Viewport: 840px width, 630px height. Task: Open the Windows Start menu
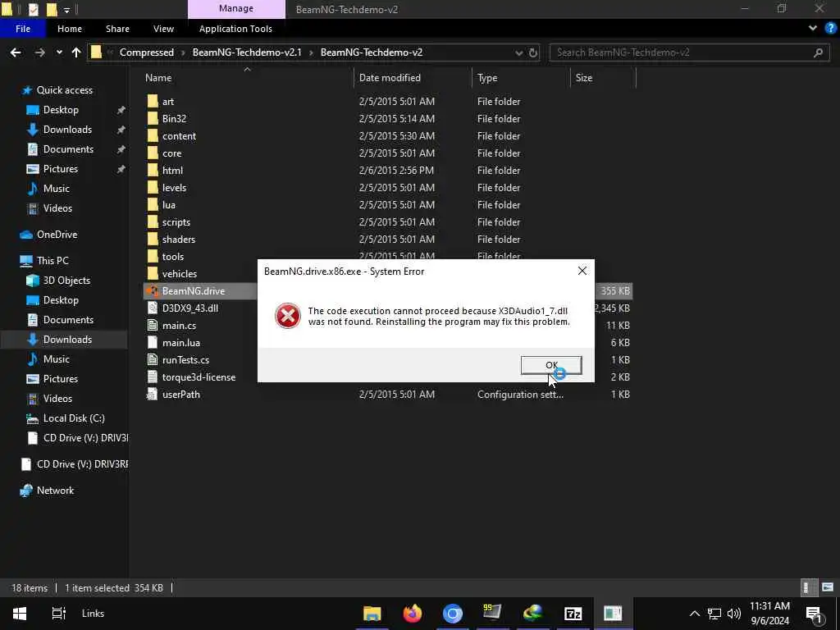pos(20,614)
